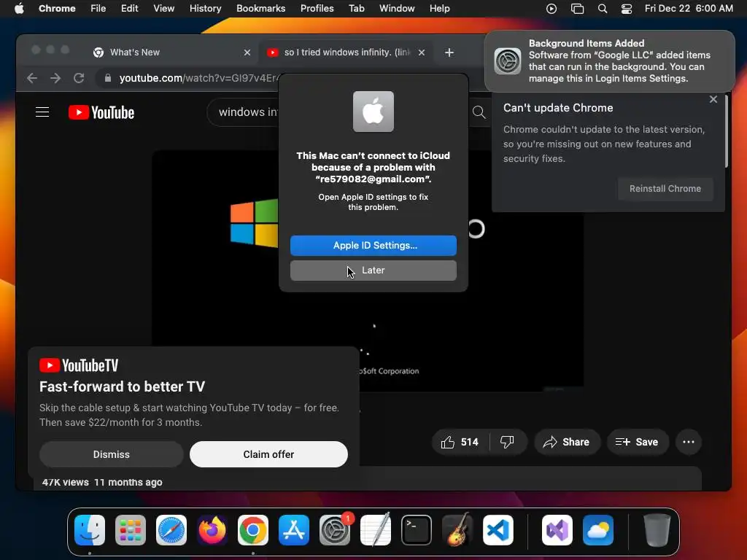Open Terminal from the Dock
747x560 pixels.
417,530
